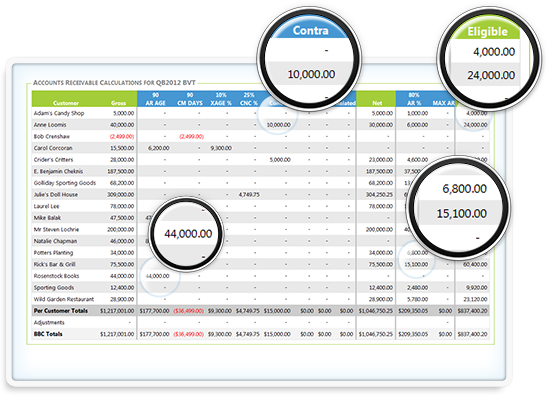Select the magnified Contra callout circle
548x396 pixels.
click(309, 59)
